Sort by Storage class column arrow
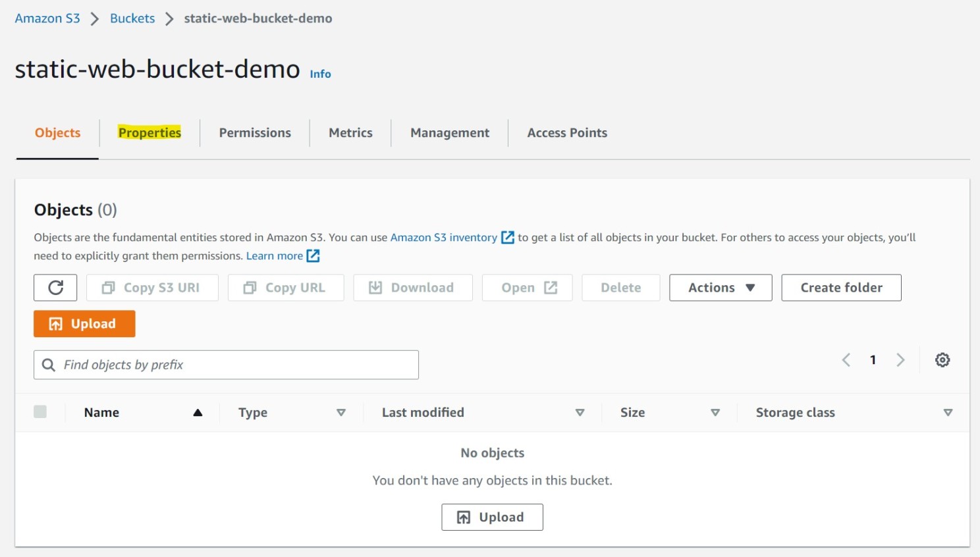980x557 pixels. (948, 413)
